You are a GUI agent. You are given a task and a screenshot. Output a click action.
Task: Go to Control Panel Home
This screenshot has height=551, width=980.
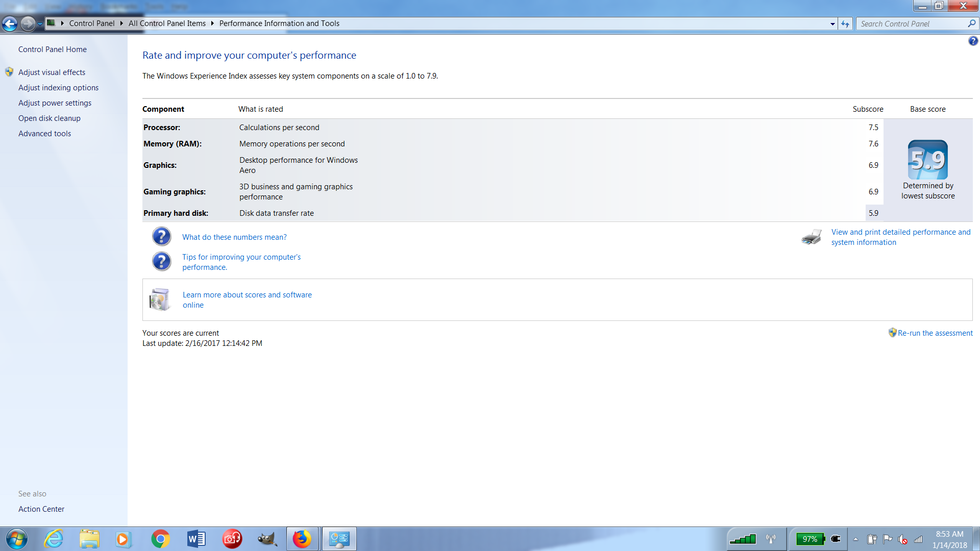click(x=53, y=49)
